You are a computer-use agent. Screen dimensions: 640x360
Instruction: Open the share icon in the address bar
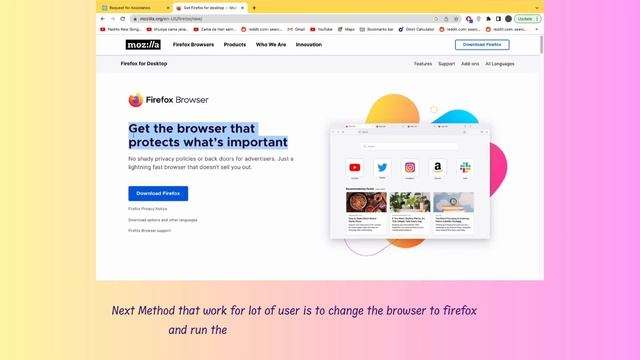[x=446, y=19]
